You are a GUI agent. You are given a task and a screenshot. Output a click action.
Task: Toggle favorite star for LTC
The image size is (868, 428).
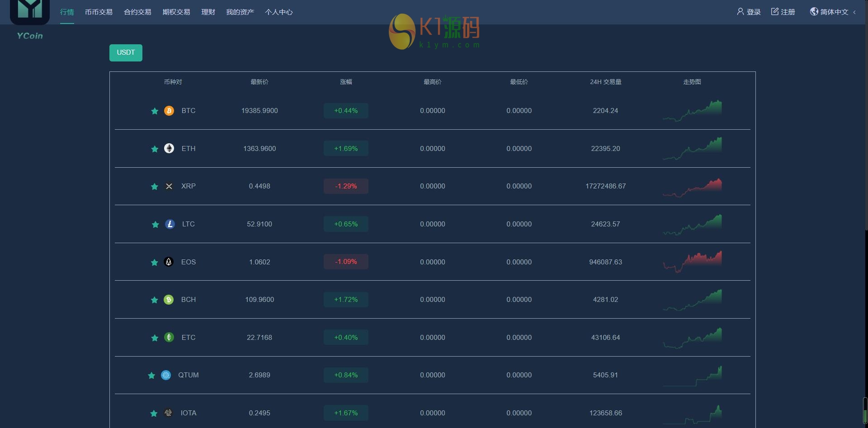156,225
